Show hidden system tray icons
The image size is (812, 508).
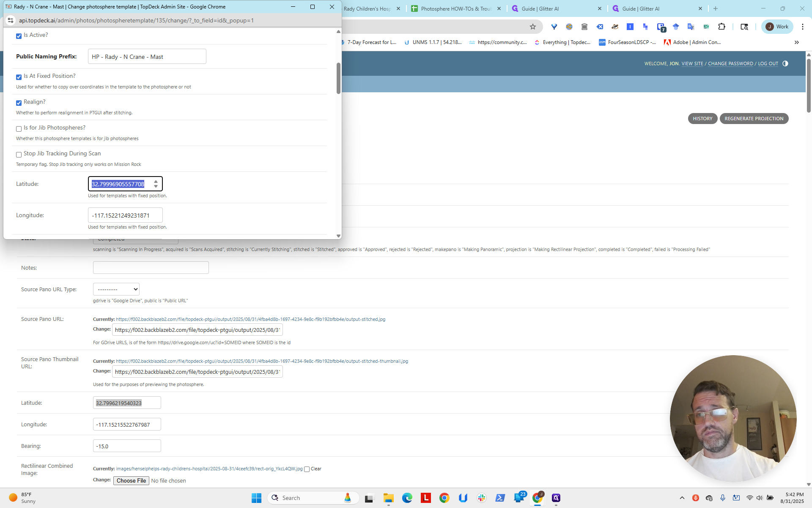coord(682,498)
